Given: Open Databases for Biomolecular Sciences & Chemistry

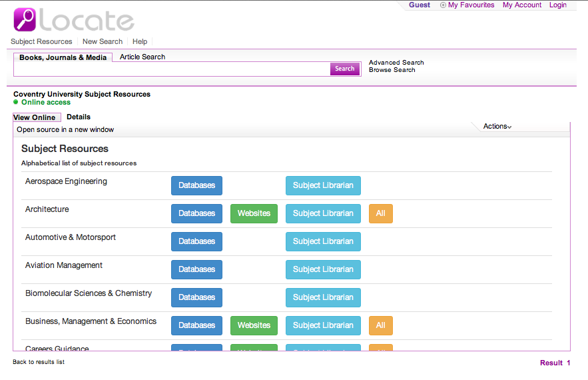Looking at the screenshot, I should point(196,297).
